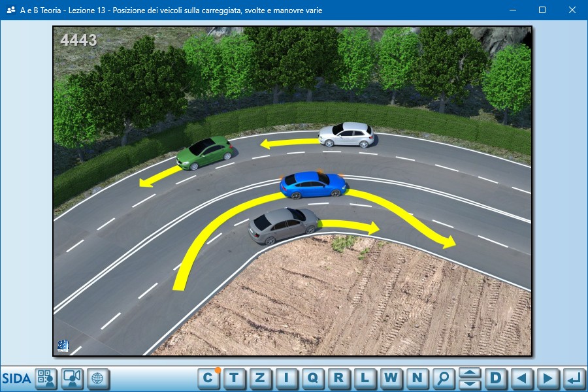Maximize the lesson window

pos(542,10)
